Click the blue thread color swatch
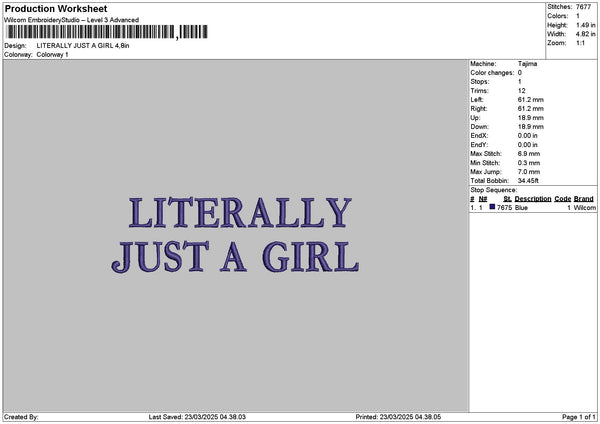 point(492,207)
